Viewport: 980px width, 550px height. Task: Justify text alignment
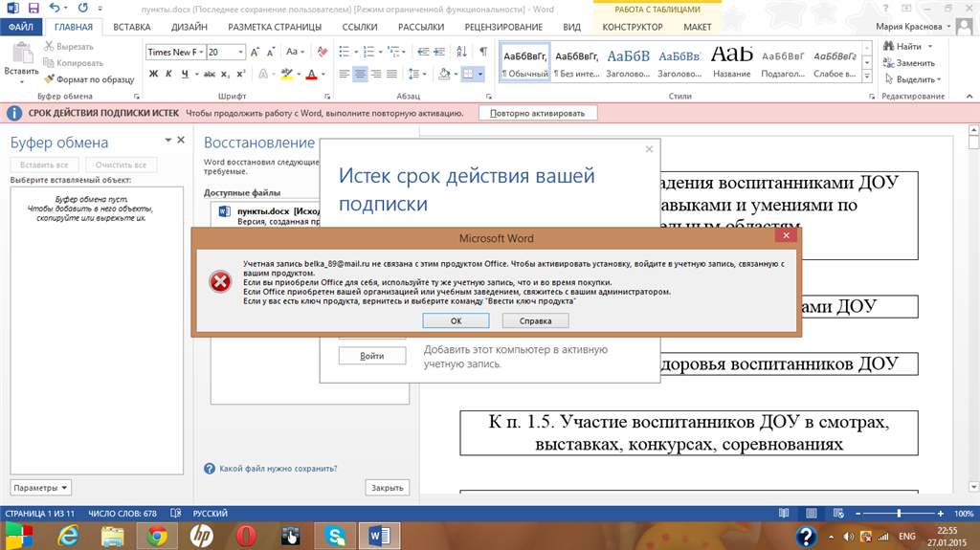(391, 74)
